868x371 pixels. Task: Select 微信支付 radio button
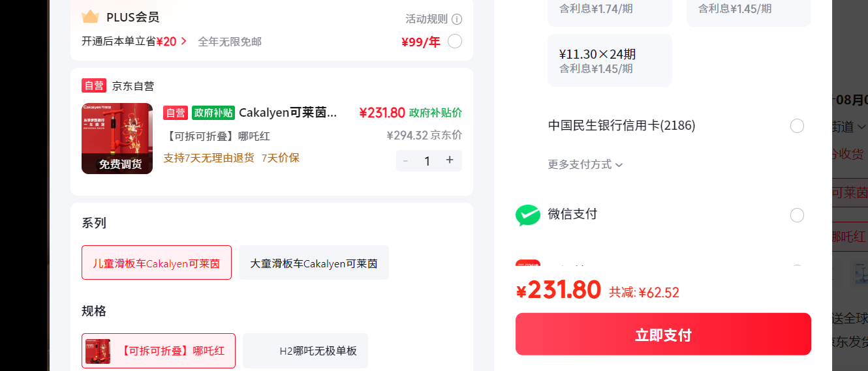click(x=797, y=215)
